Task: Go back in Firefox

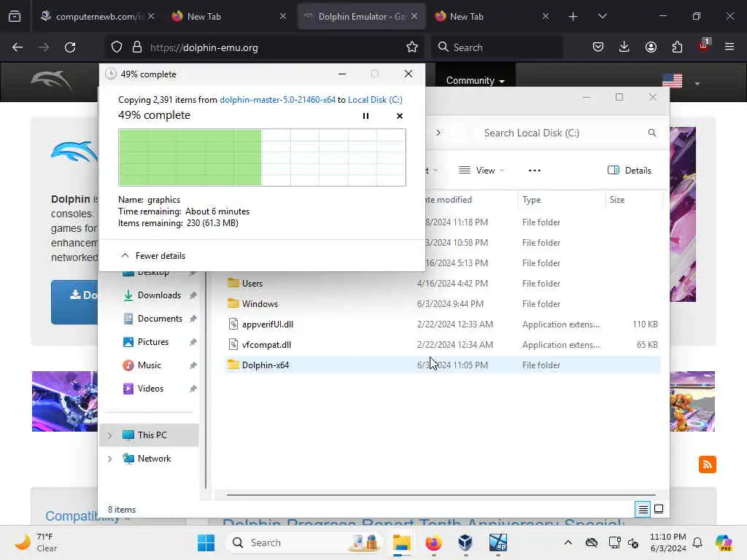Action: point(18,47)
